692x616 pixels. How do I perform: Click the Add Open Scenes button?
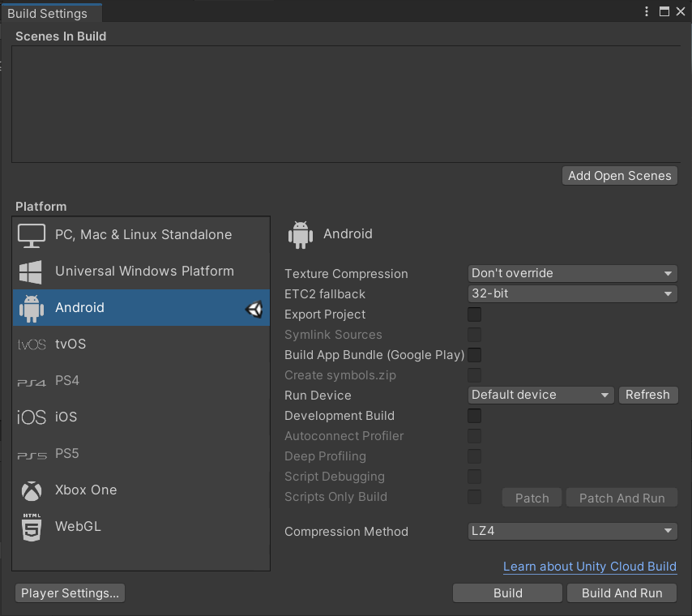[620, 176]
